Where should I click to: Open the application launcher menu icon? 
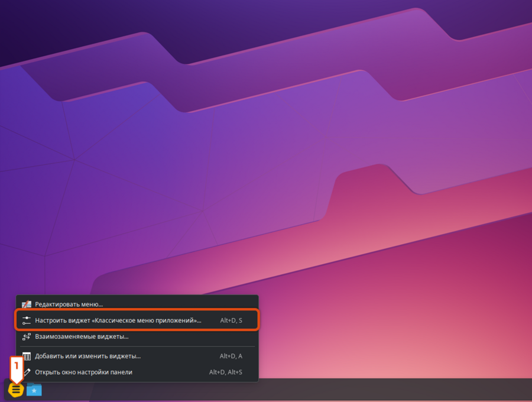(x=16, y=390)
